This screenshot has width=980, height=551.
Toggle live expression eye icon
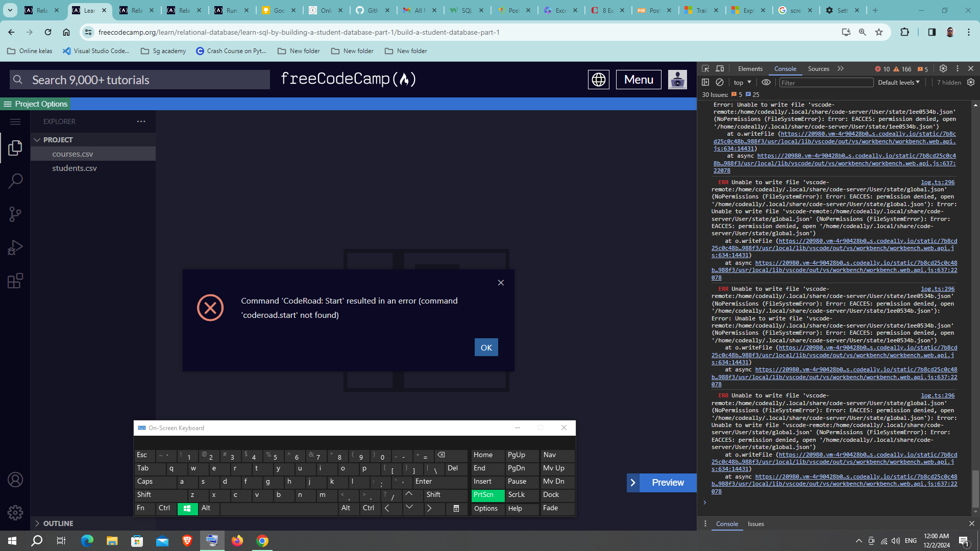(766, 82)
